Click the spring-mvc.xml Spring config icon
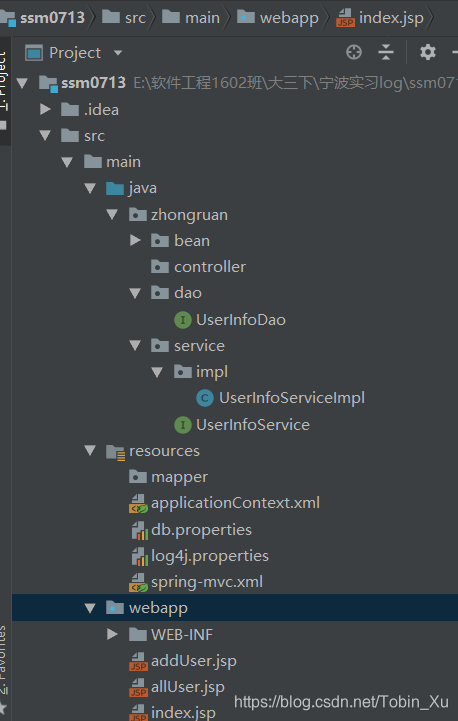The width and height of the screenshot is (458, 721). [138, 583]
